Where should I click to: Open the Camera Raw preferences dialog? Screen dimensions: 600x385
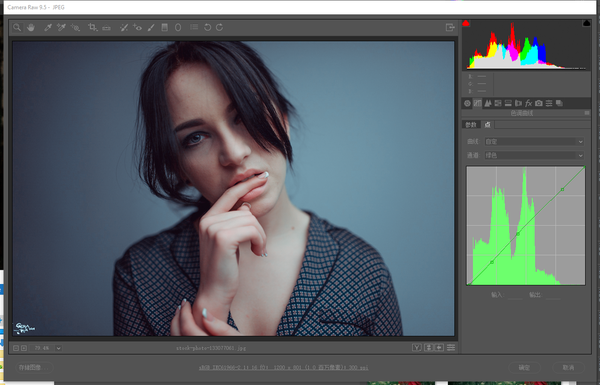[194, 27]
